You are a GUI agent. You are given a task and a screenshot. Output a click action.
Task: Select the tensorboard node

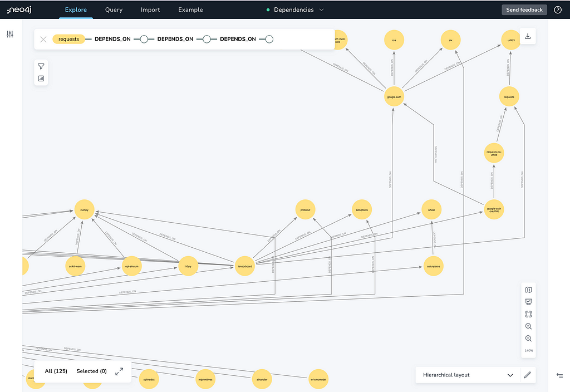point(245,266)
